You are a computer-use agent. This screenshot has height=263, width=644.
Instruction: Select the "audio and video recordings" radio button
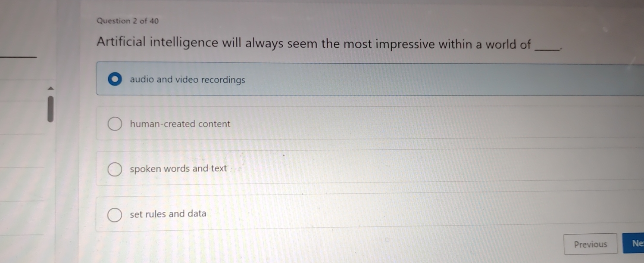(115, 80)
